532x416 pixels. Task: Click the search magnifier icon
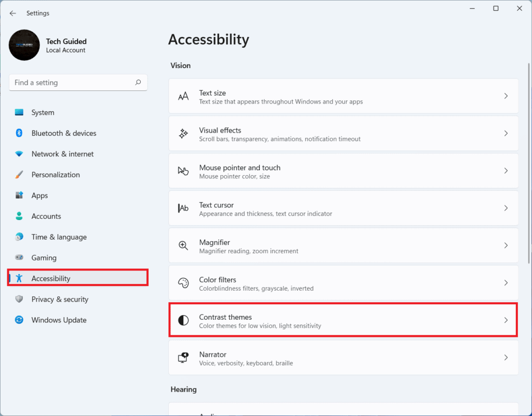(138, 82)
